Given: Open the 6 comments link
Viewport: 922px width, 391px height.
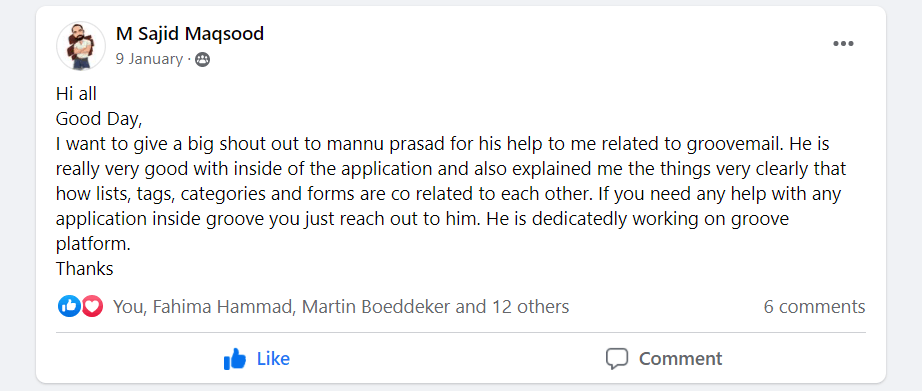Looking at the screenshot, I should pos(814,307).
